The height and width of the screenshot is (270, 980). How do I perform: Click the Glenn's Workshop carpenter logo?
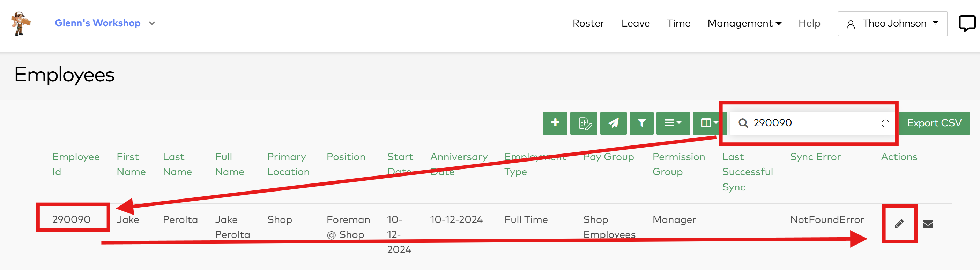pyautogui.click(x=21, y=24)
